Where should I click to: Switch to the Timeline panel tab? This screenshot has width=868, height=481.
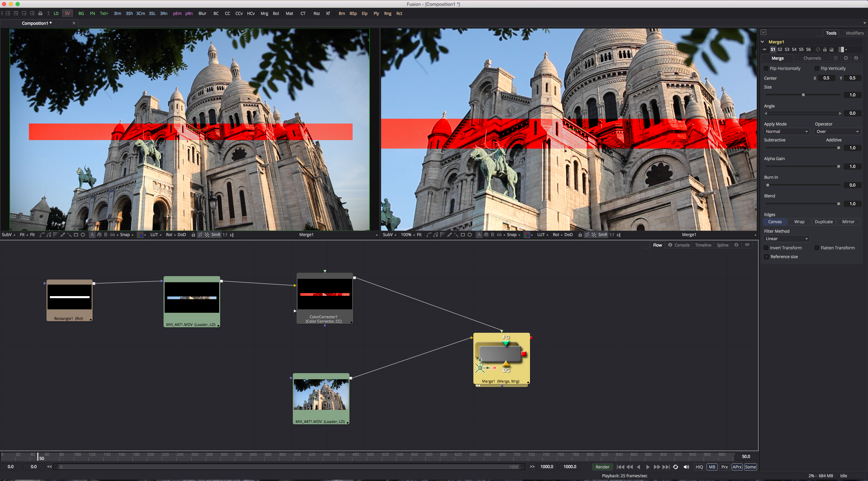point(703,245)
